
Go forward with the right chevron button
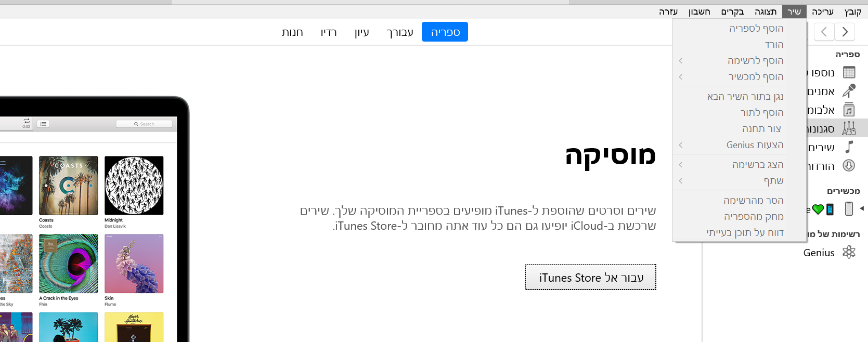tap(845, 32)
